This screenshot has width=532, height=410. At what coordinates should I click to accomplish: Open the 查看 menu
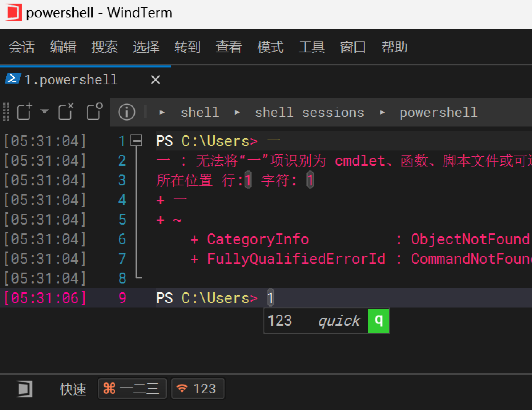pos(229,47)
